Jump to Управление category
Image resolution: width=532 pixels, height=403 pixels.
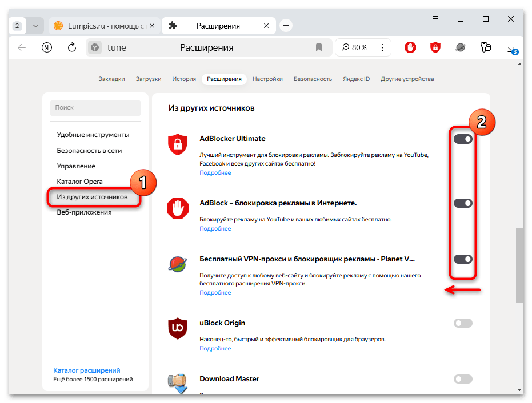(76, 166)
